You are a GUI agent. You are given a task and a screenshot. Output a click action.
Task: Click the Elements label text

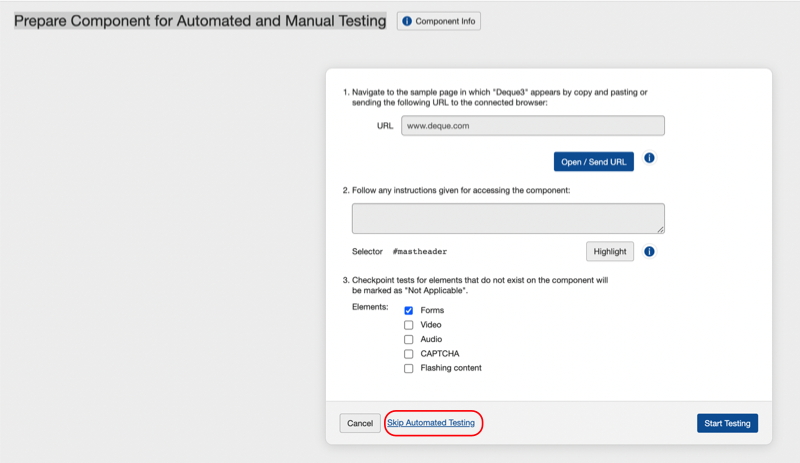372,308
